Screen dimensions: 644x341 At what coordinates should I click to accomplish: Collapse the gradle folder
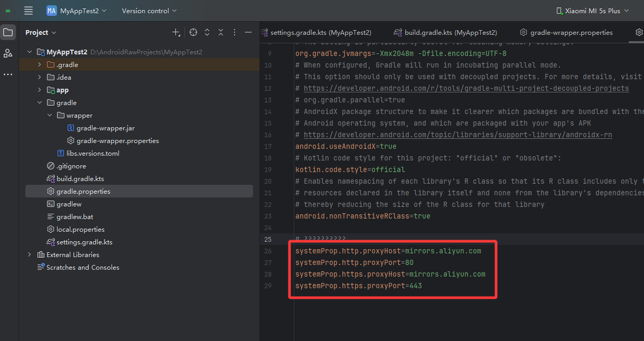[x=39, y=103]
